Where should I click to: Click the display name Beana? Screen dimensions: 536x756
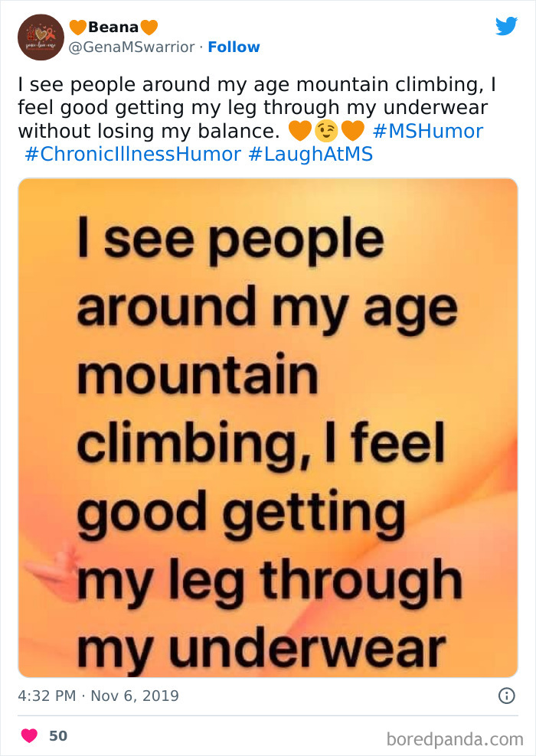(x=113, y=27)
